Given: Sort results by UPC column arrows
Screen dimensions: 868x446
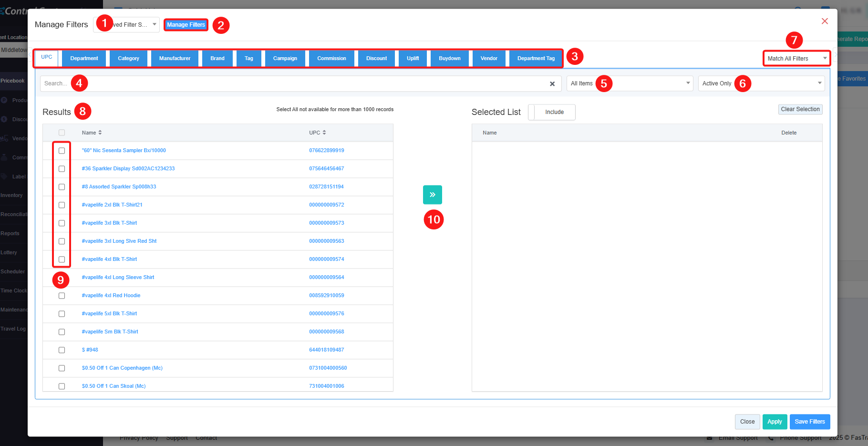Looking at the screenshot, I should [x=324, y=133].
